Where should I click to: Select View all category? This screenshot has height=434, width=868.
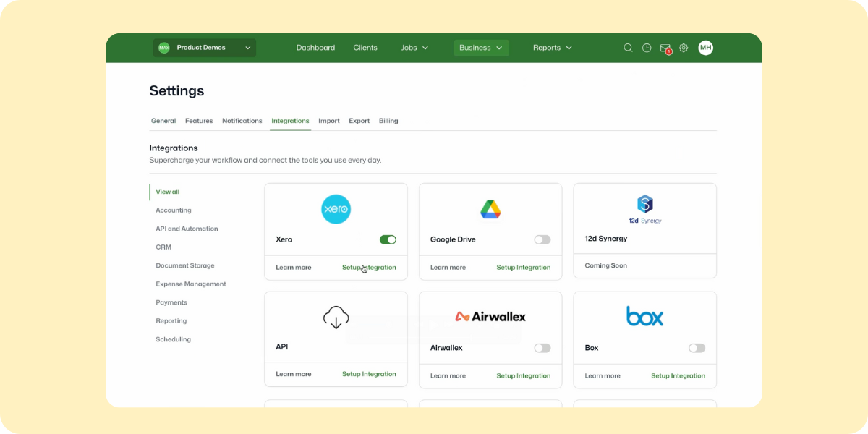tap(168, 192)
